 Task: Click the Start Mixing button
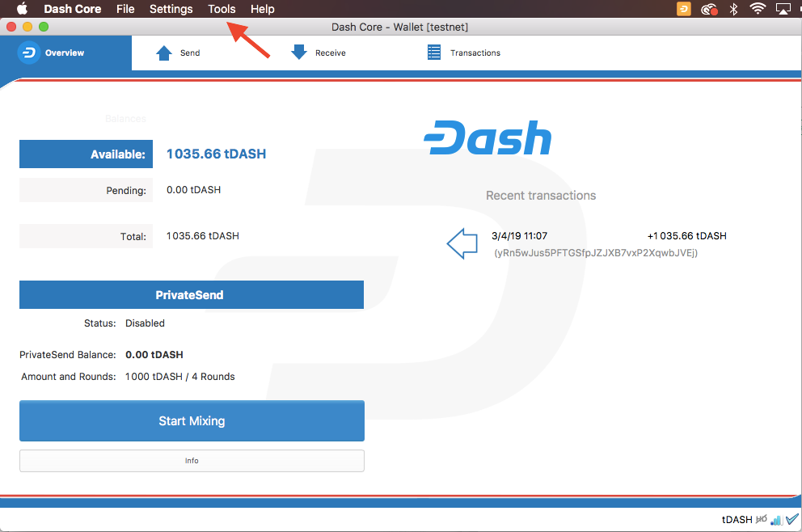[x=192, y=420]
